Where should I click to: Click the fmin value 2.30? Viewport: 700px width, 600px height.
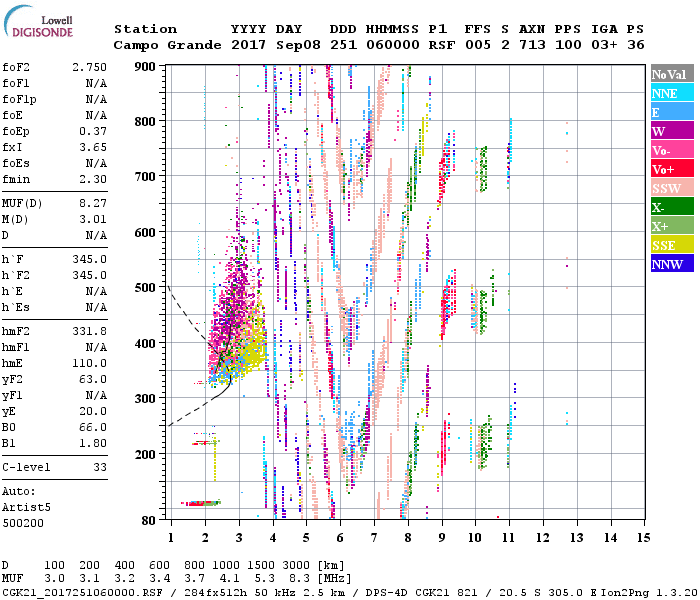pos(93,179)
